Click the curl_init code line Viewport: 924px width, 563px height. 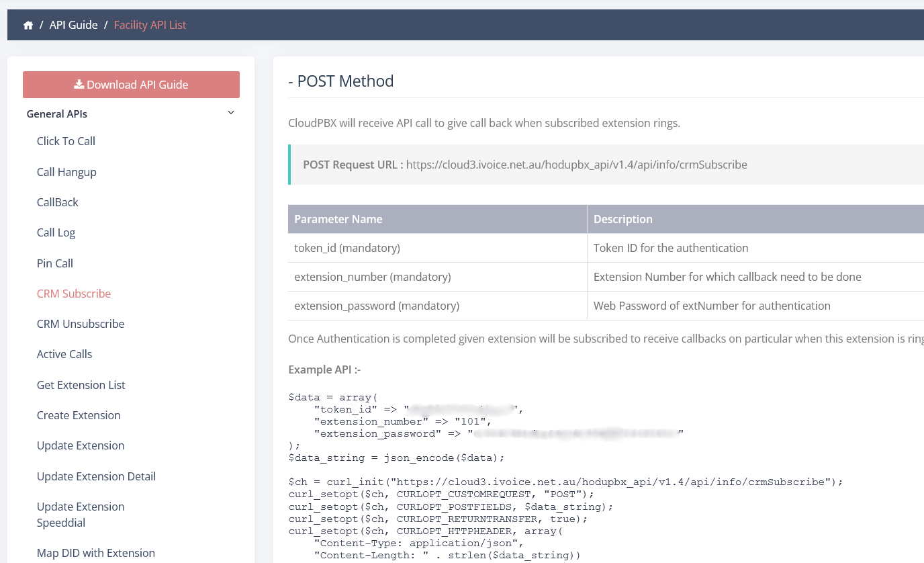pos(565,482)
